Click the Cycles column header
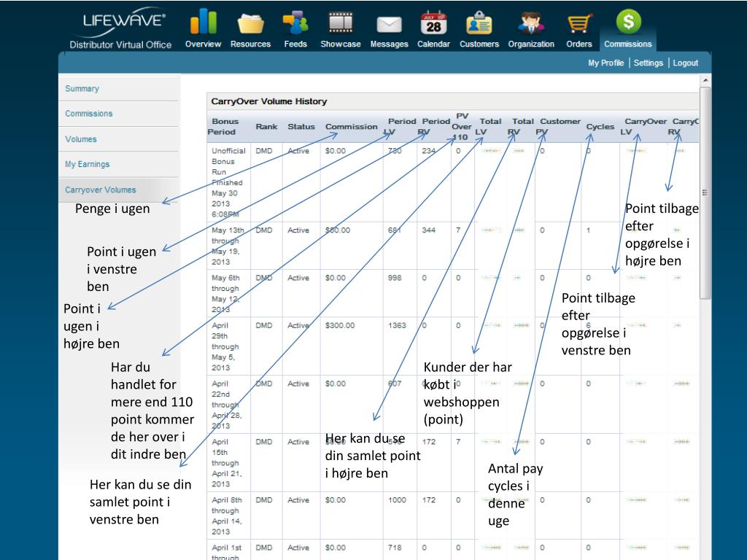747x560 pixels. click(x=600, y=127)
